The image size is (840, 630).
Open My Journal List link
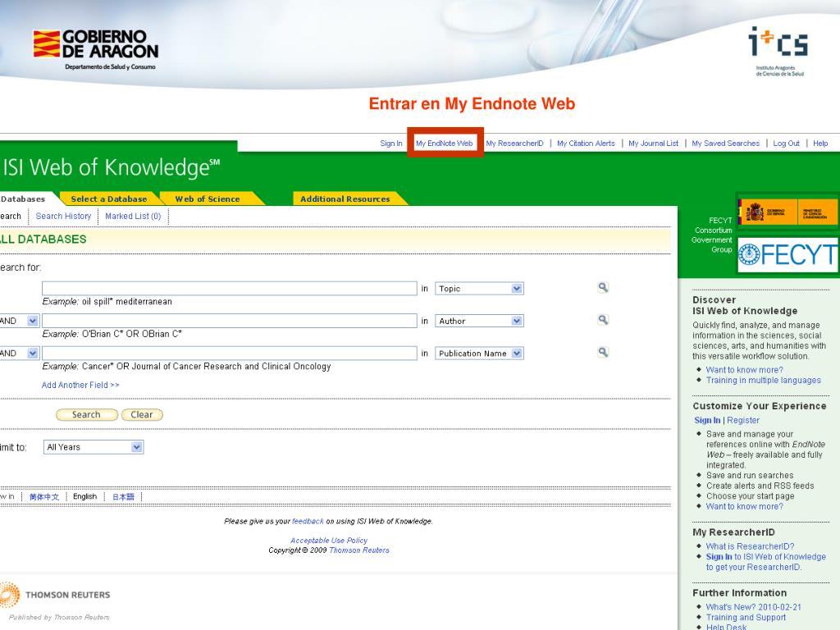[x=654, y=143]
